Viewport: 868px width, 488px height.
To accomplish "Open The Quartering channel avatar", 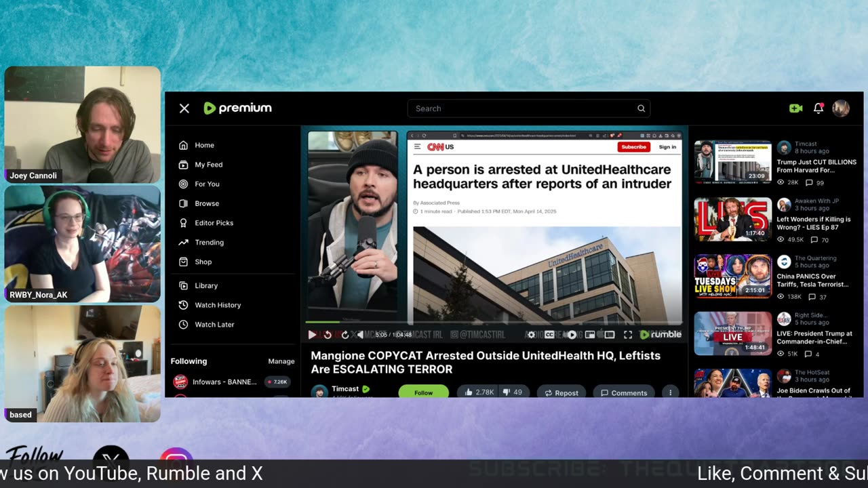I will 784,262.
